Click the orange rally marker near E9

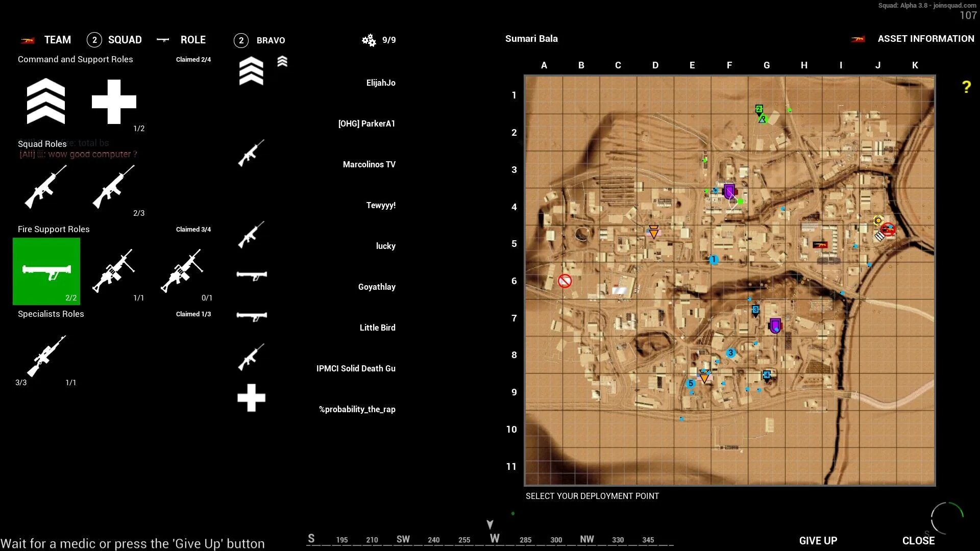pos(704,377)
